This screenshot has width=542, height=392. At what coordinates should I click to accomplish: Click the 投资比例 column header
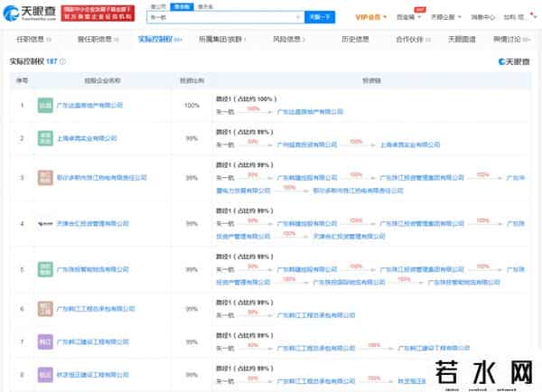tap(192, 80)
